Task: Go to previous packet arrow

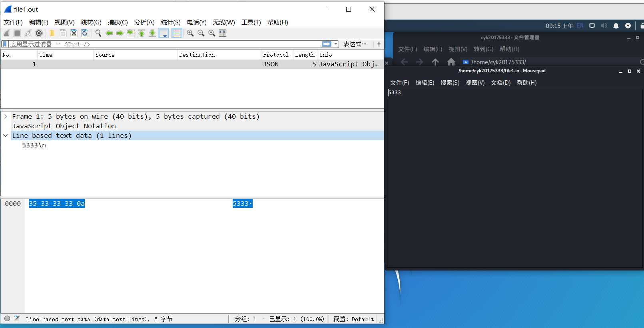Action: click(x=109, y=33)
